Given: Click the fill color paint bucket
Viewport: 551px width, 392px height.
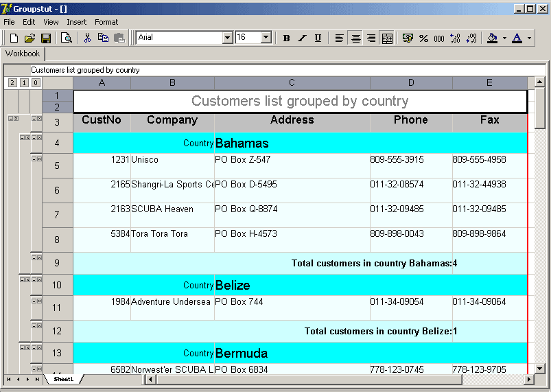Looking at the screenshot, I should (x=492, y=38).
